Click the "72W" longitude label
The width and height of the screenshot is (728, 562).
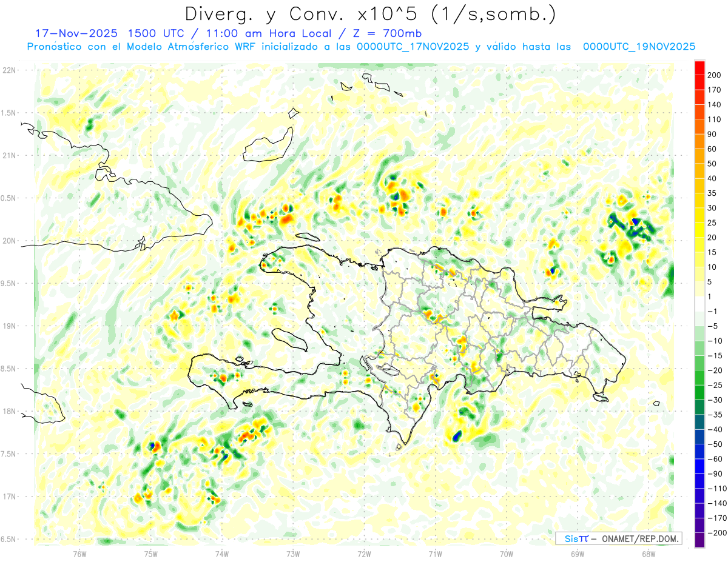(364, 554)
